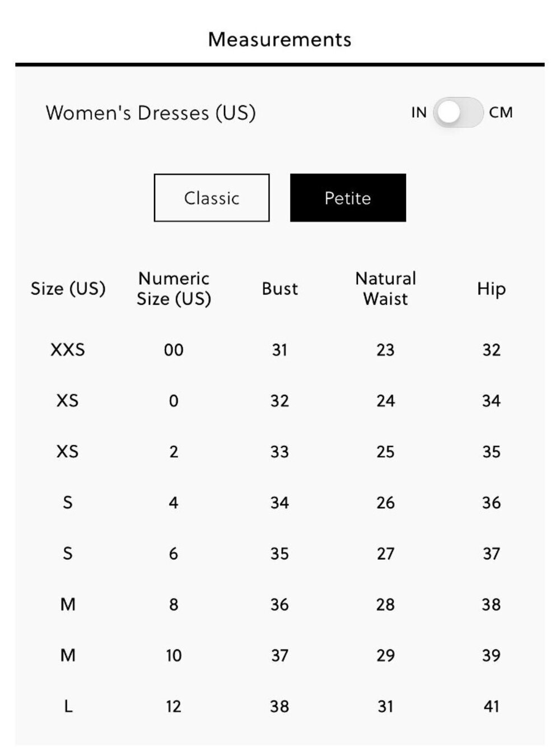Click the Numeric Size (US) column header

point(174,289)
